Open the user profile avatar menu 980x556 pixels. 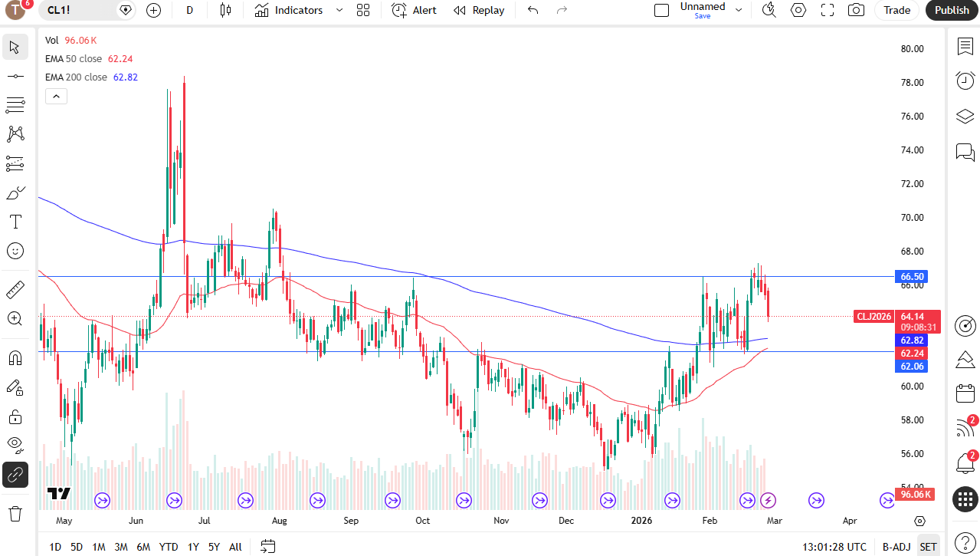[x=15, y=10]
